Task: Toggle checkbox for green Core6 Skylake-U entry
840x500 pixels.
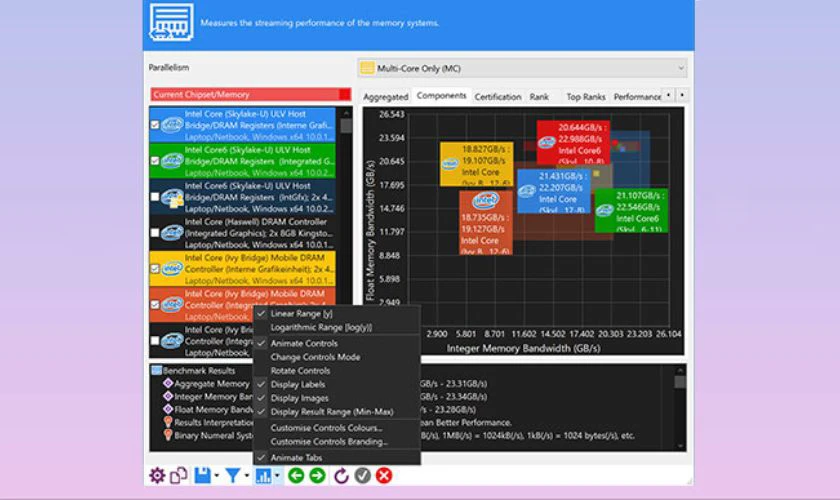Action: click(155, 161)
